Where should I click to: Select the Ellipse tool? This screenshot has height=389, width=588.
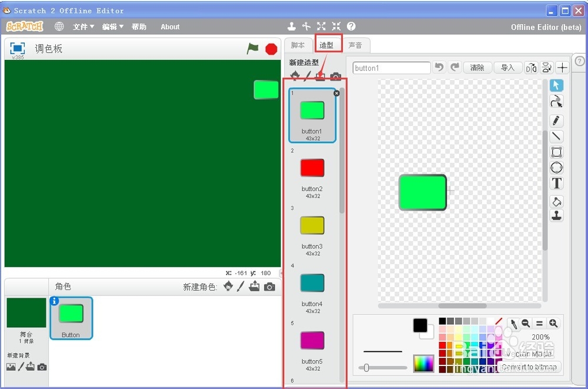click(x=556, y=168)
